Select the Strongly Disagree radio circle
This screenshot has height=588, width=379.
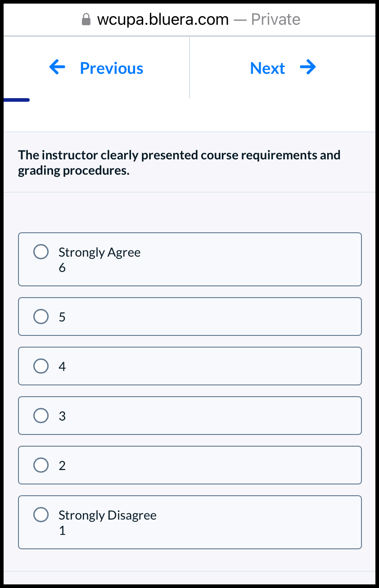pos(41,515)
